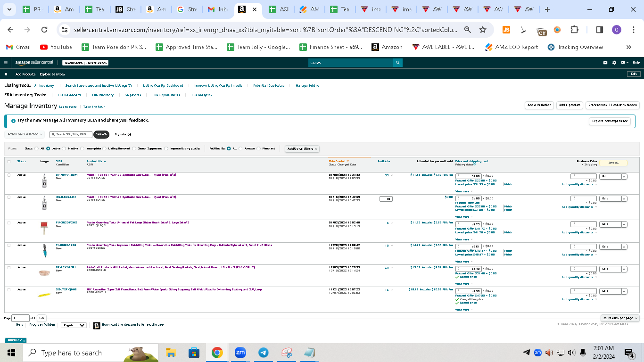Open File Explorer from the taskbar

pyautogui.click(x=171, y=353)
